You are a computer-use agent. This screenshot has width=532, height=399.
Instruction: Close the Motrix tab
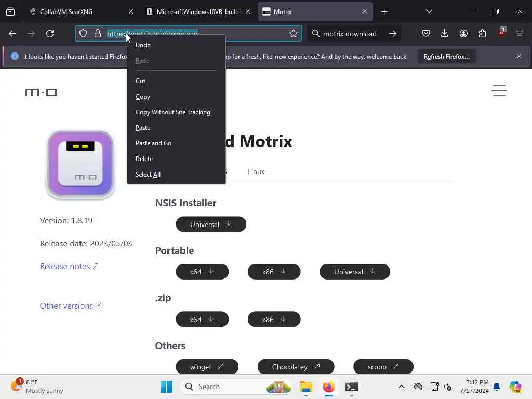[x=364, y=11]
